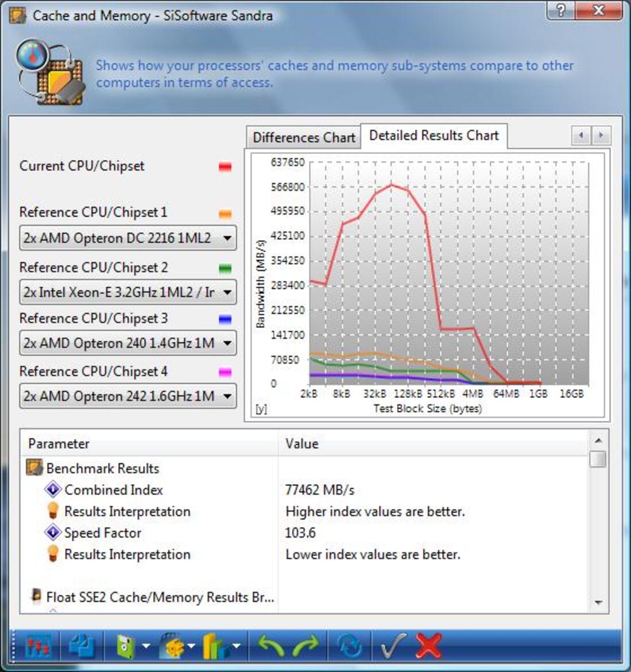Click the green Reference 2 color swatch
The width and height of the screenshot is (631, 672).
click(225, 269)
